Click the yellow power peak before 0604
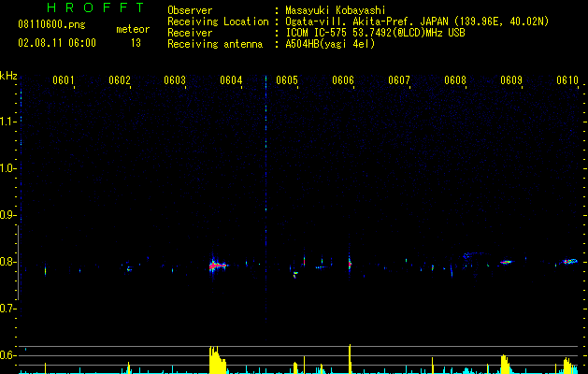The height and width of the screenshot is (374, 588). 218,359
